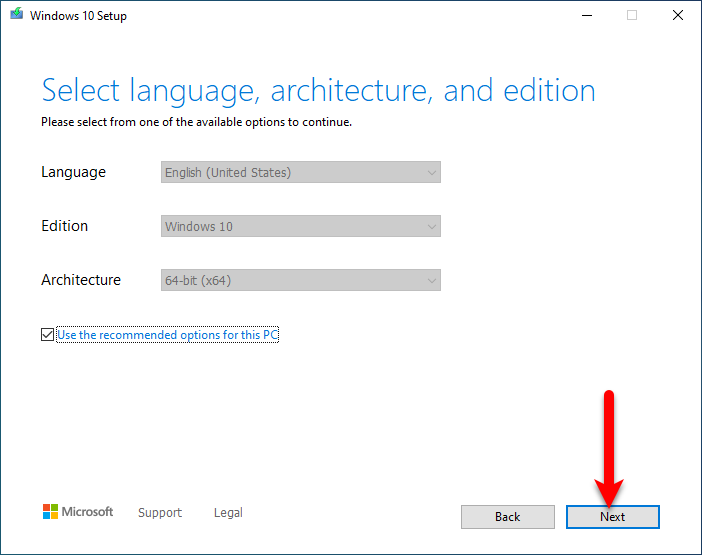Uncheck 'Use the recommended options for this PC'
This screenshot has width=702, height=555.
47,334
